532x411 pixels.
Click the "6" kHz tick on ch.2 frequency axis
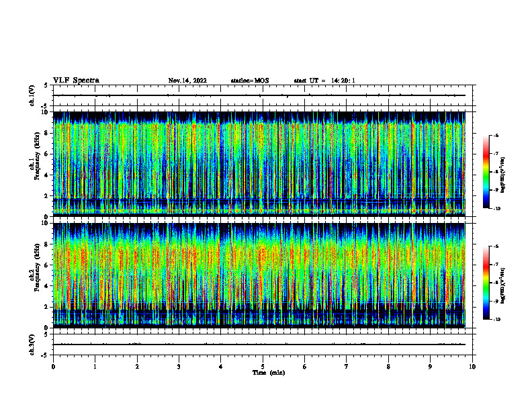[x=47, y=265]
